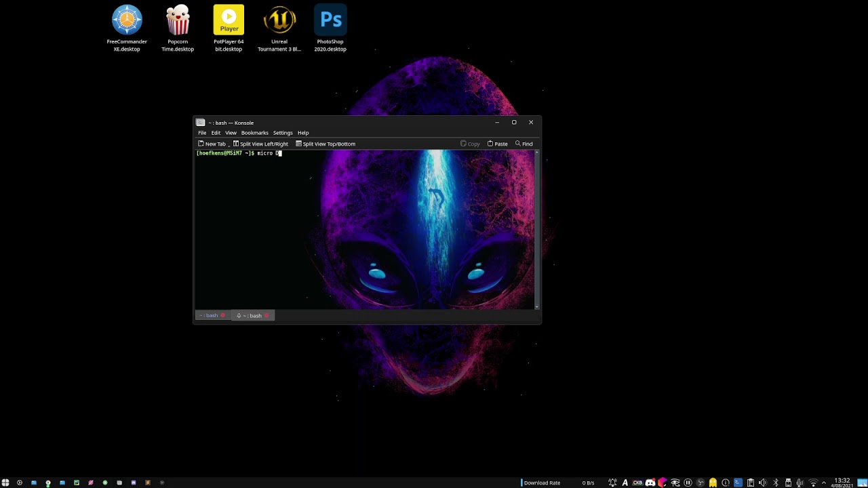Click the pink planet taskbar icon
This screenshot has width=868, height=488.
coord(91,483)
